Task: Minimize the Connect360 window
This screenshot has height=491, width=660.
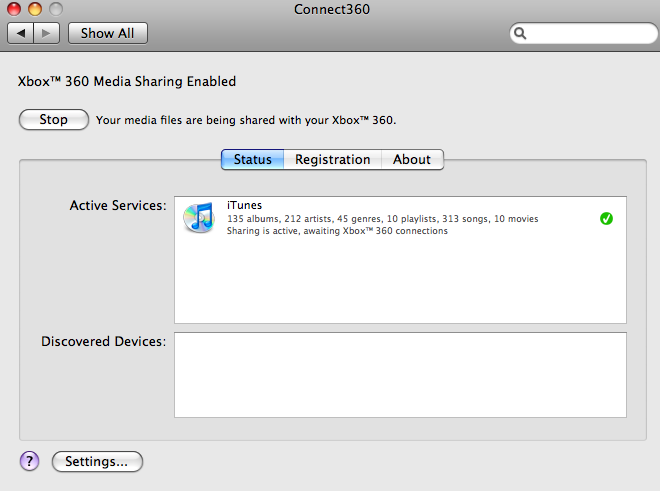Action: 35,9
